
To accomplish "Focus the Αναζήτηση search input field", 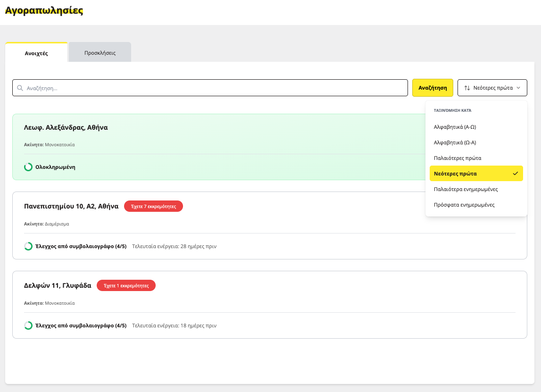I will point(210,88).
